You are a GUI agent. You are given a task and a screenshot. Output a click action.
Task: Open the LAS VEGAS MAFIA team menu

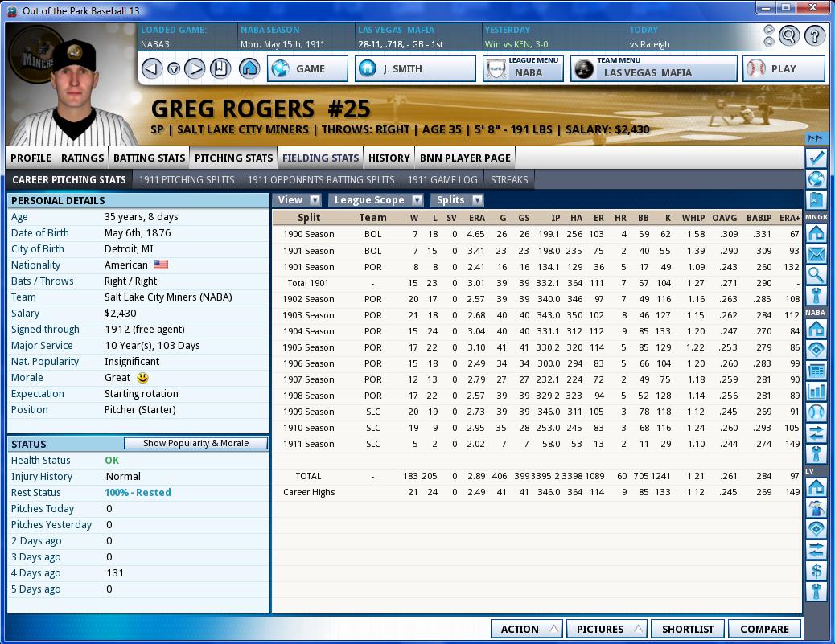coord(653,68)
